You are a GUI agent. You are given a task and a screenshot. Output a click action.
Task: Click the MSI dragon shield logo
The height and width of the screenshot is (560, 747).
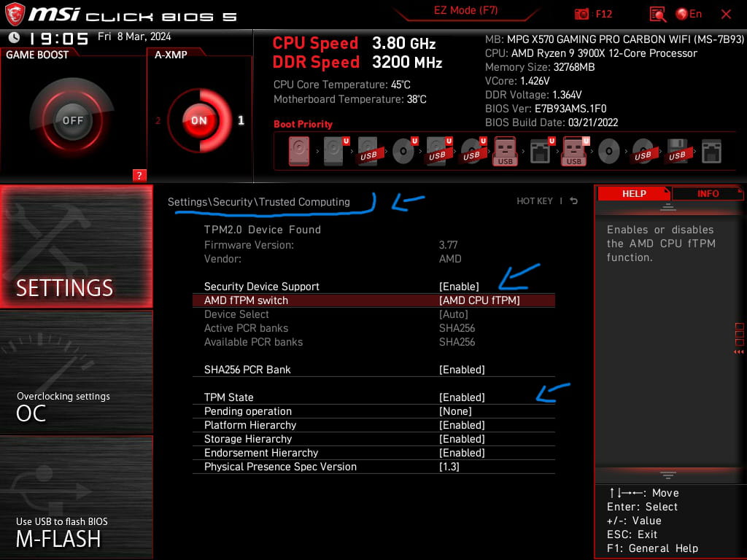tap(15, 14)
